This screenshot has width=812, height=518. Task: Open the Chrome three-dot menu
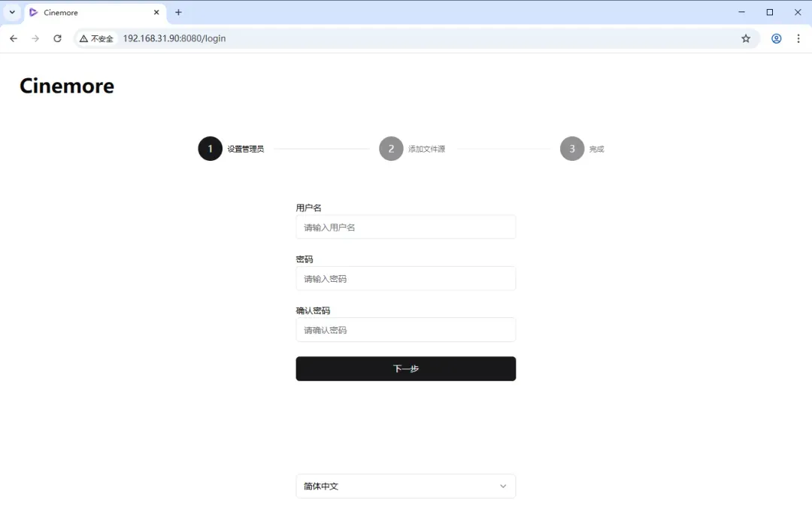(x=798, y=38)
